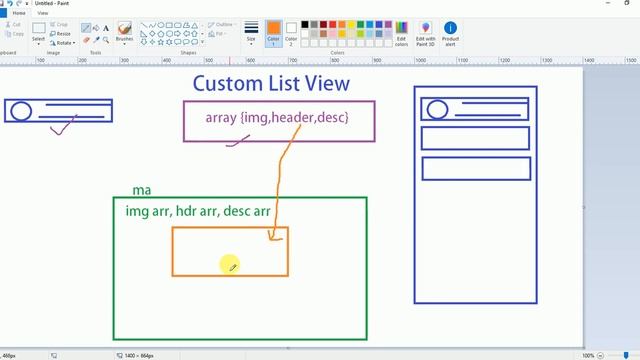Open Edit with Paint 3D
The image size is (640, 360).
click(x=425, y=34)
